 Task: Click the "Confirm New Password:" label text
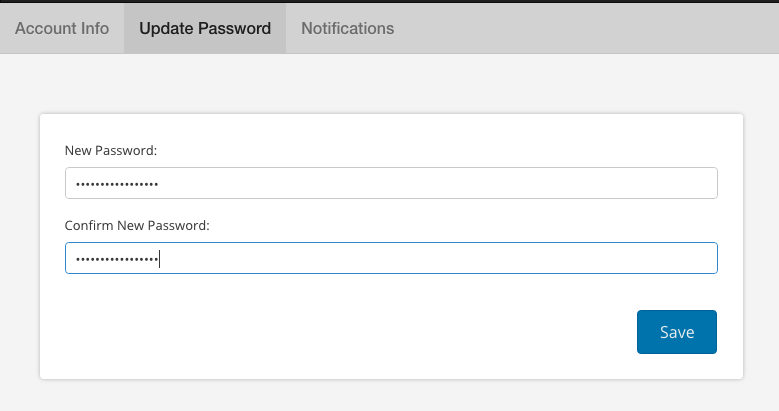pos(137,225)
